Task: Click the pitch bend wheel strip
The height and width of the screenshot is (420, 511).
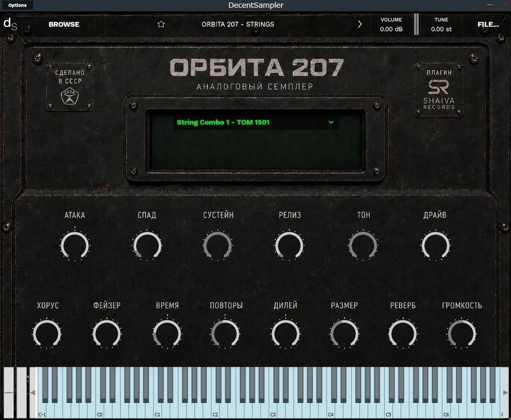Action: [9, 393]
